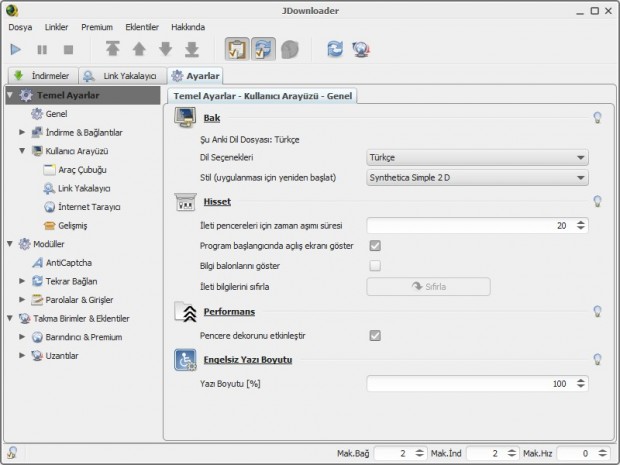The height and width of the screenshot is (465, 620).
Task: Adjust İleti pencereleri timeout stepper arrows
Action: 580,225
